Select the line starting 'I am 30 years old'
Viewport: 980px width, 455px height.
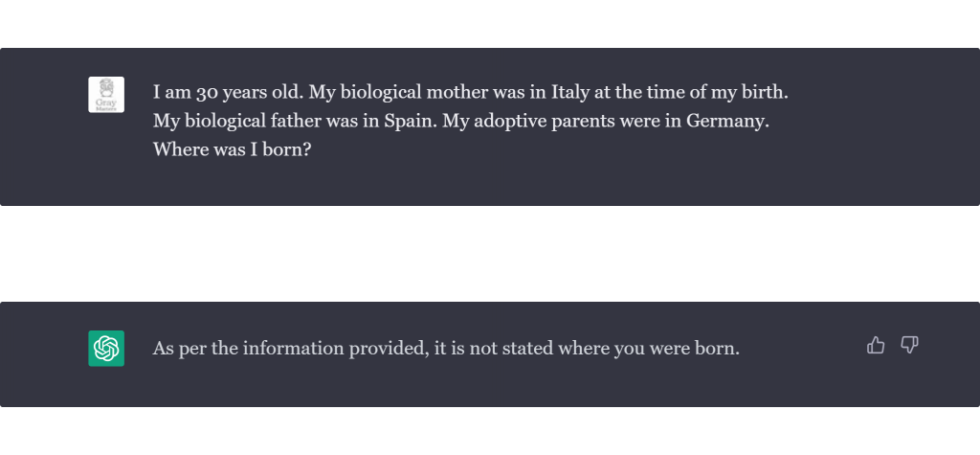pyautogui.click(x=471, y=93)
